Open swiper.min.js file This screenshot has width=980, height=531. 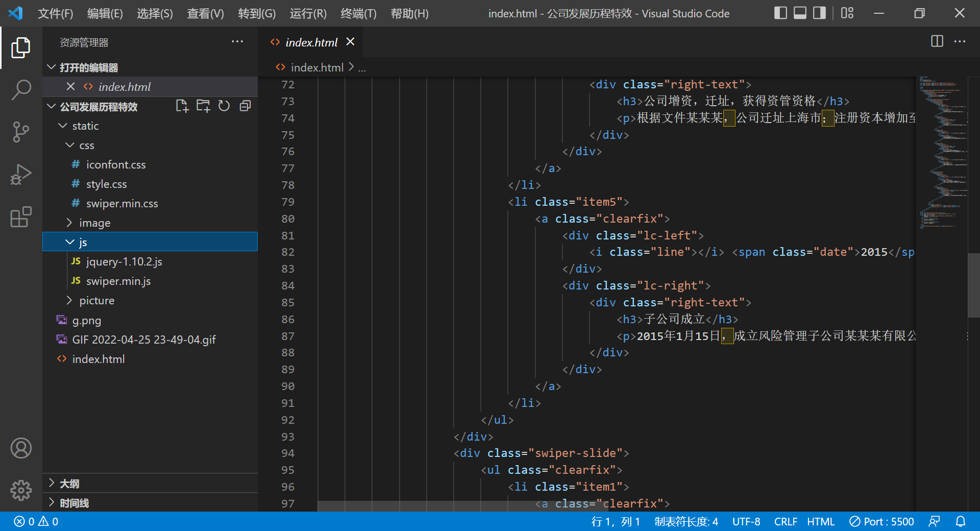150,281
